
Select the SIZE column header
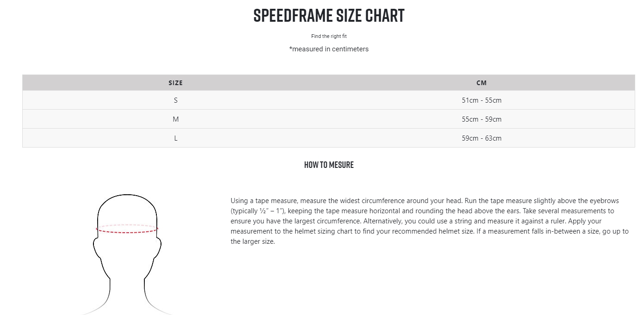pyautogui.click(x=176, y=83)
